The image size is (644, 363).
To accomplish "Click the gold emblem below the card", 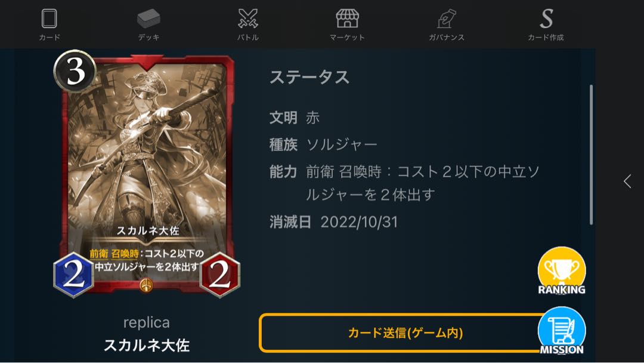I will pyautogui.click(x=147, y=285).
